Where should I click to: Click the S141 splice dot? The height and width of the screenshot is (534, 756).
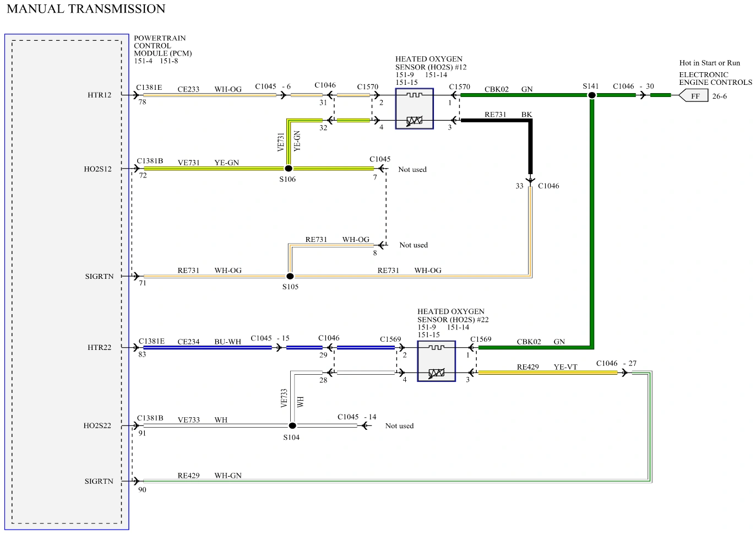(592, 95)
